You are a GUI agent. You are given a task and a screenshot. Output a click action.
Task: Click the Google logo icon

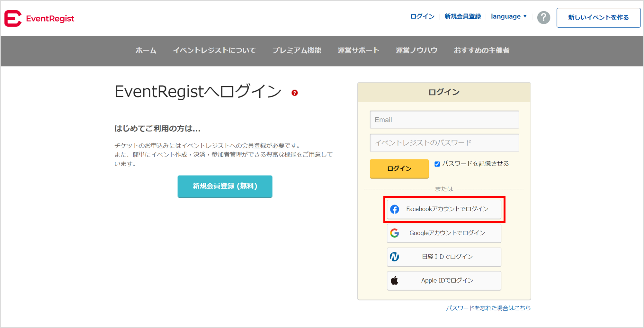click(x=395, y=233)
